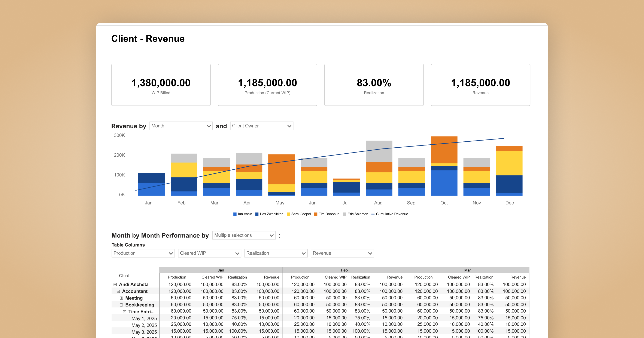Collapse the Time Entries row

click(125, 312)
